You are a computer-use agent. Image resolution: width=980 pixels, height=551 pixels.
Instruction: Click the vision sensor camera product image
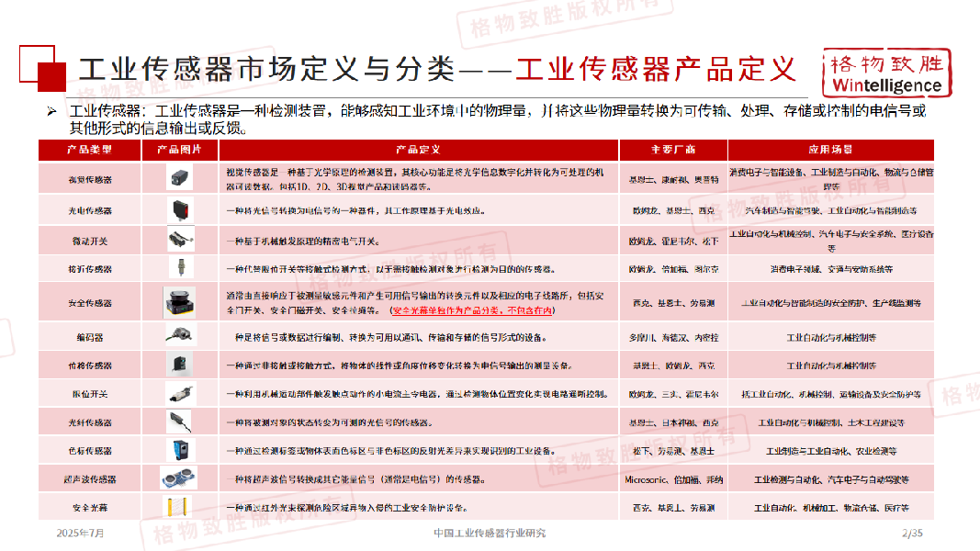180,178
